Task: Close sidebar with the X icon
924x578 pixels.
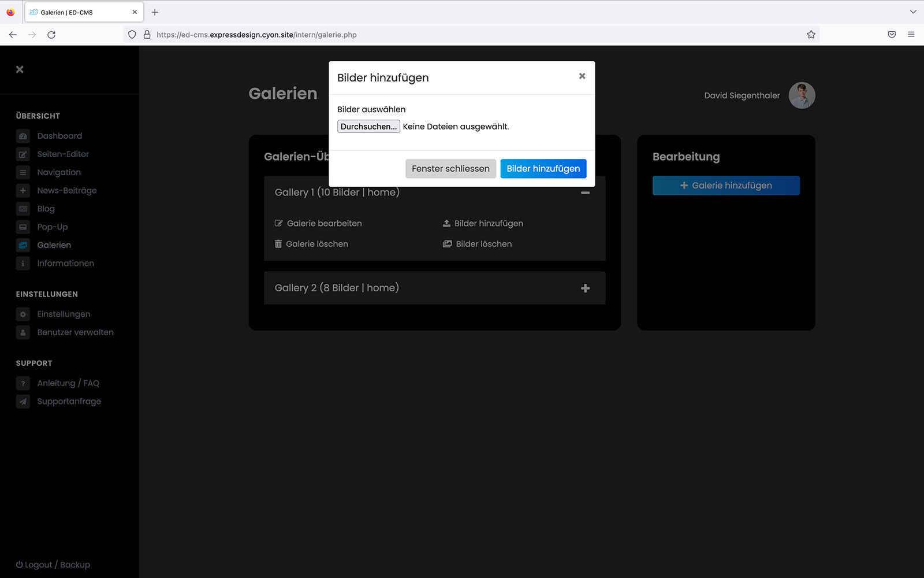Action: 20,69
